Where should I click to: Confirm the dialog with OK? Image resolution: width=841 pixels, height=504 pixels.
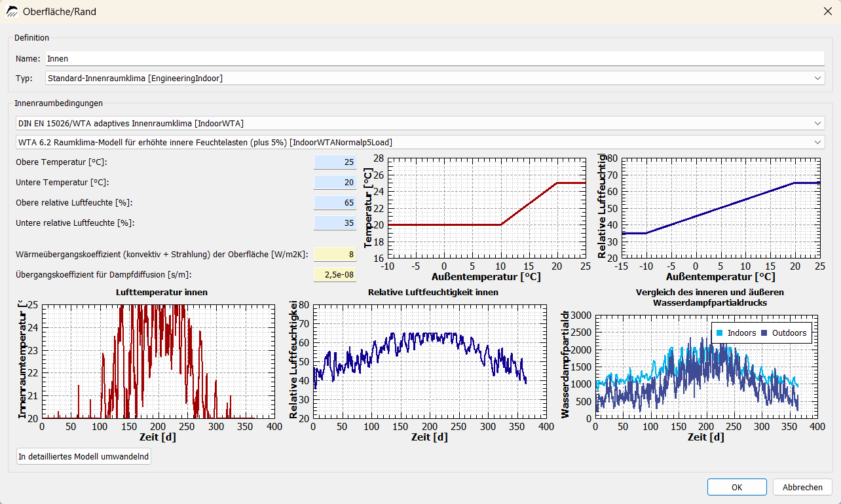pos(737,487)
